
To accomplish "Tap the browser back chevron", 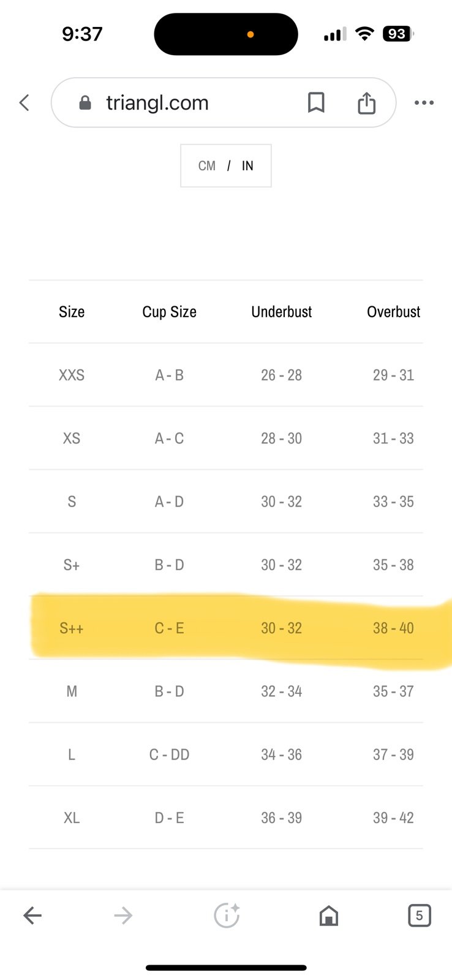I will pos(24,103).
